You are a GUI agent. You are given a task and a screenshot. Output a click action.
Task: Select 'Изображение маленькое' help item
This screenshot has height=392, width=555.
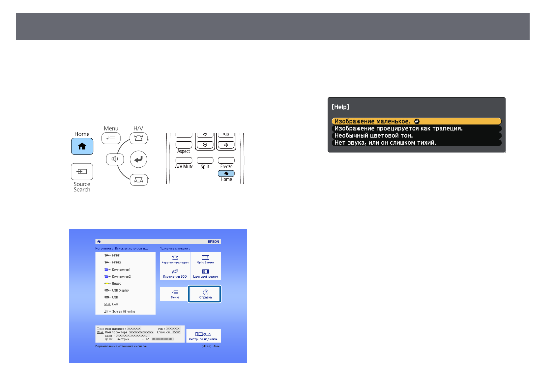click(416, 122)
